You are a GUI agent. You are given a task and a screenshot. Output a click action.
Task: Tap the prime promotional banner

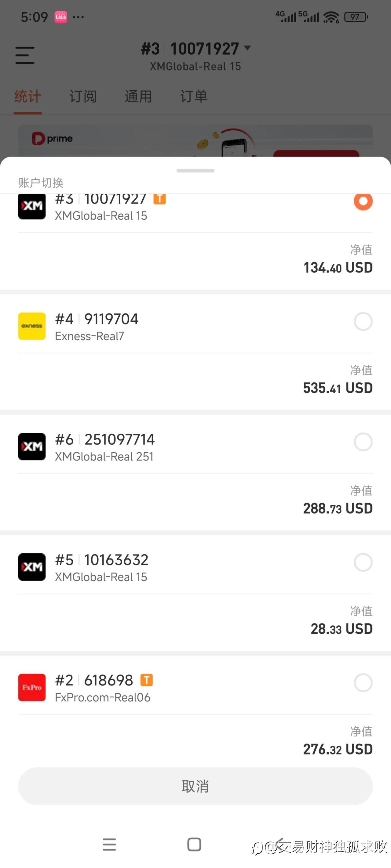tap(195, 140)
